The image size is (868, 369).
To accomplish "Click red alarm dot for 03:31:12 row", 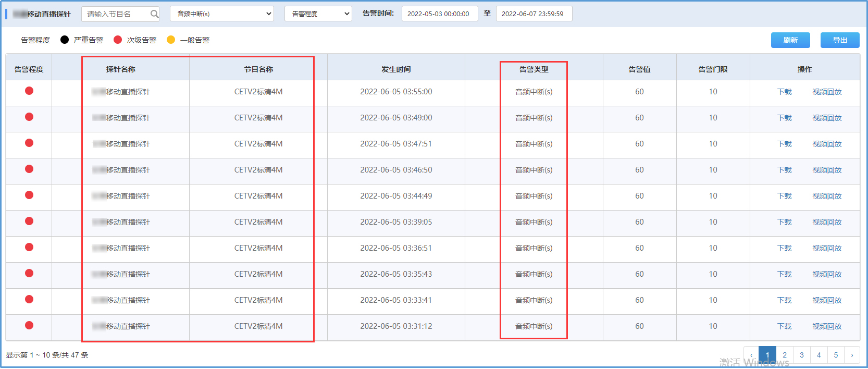I will (29, 325).
